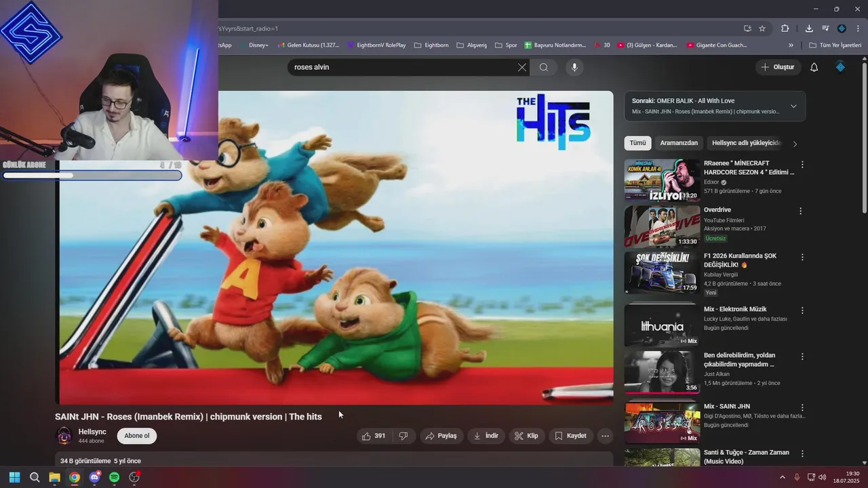This screenshot has height=488, width=868.
Task: Show more filter chips with right arrow
Action: click(795, 144)
